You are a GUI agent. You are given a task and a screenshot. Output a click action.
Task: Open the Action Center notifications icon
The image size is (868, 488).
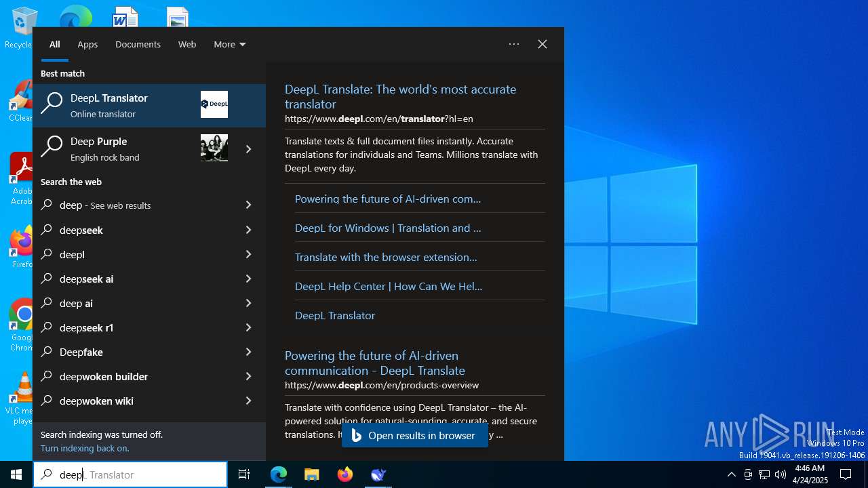(x=846, y=474)
